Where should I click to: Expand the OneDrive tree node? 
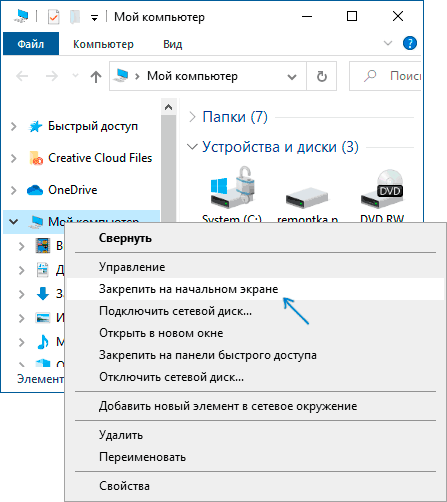point(14,190)
